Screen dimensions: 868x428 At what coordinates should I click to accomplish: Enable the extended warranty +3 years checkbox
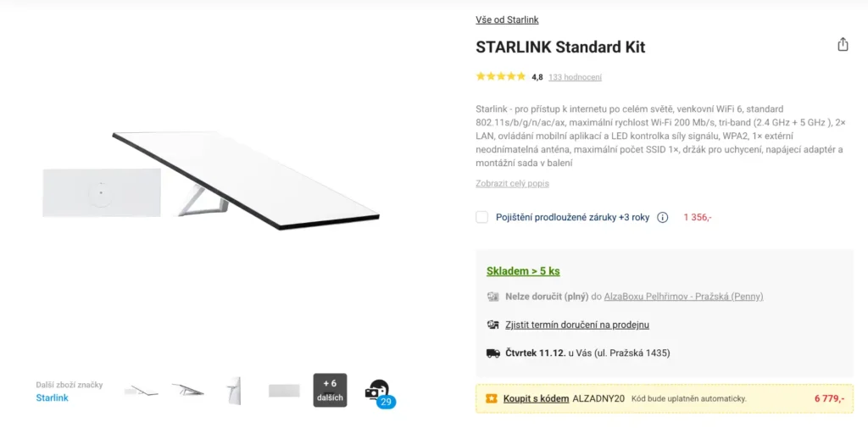point(481,217)
